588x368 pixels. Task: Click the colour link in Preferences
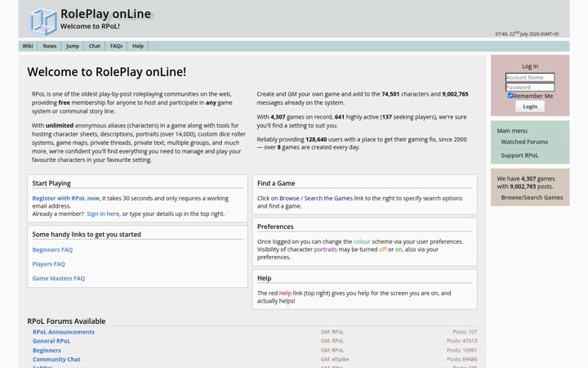click(362, 241)
